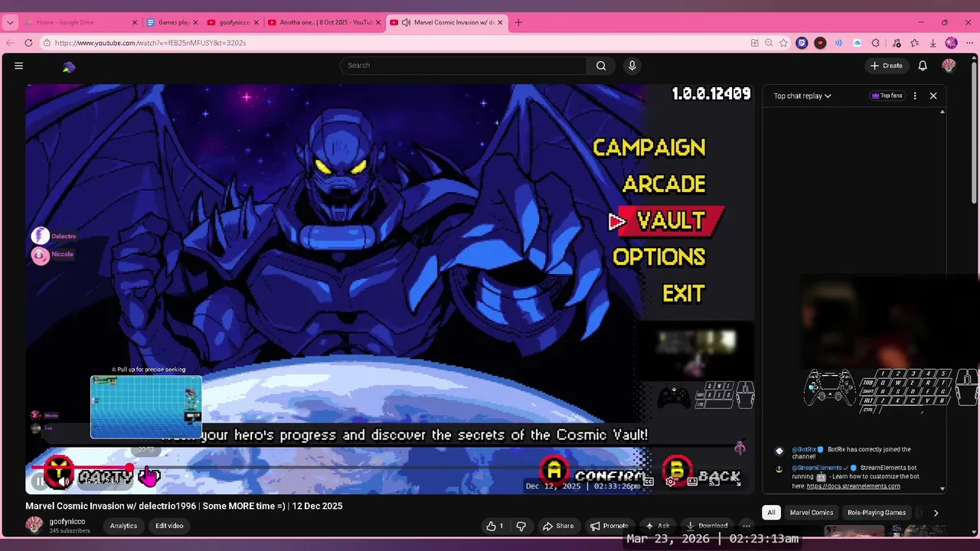The image size is (980, 551).
Task: Click the Ask button under video
Action: tap(658, 526)
